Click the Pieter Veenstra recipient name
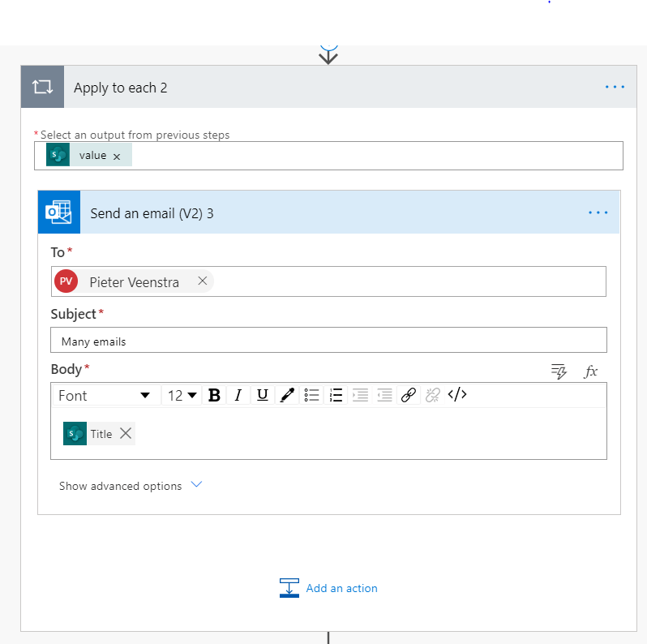The height and width of the screenshot is (644, 647). [134, 282]
